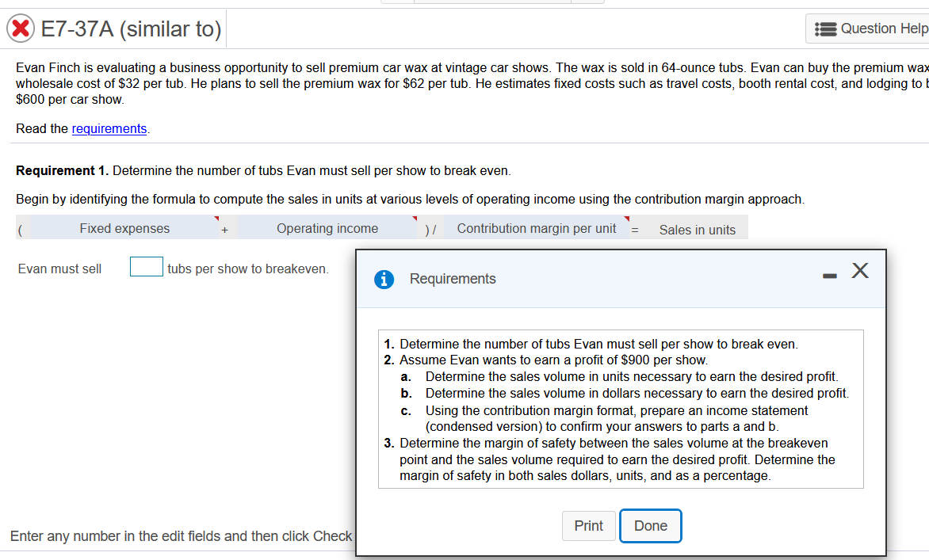Open the requirements hyperlink

109,128
